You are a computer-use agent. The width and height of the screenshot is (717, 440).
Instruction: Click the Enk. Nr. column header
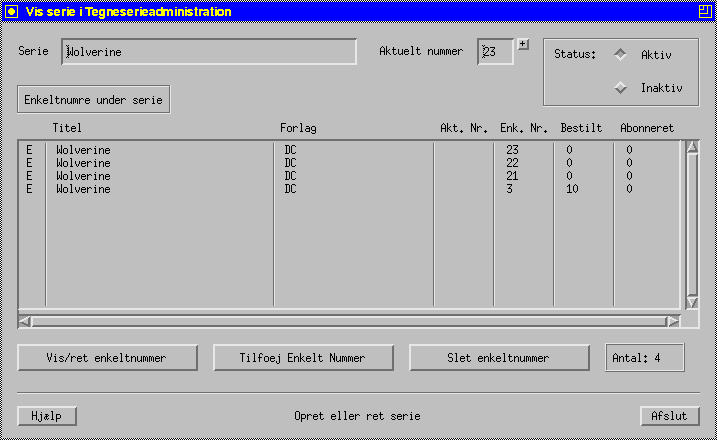click(524, 128)
